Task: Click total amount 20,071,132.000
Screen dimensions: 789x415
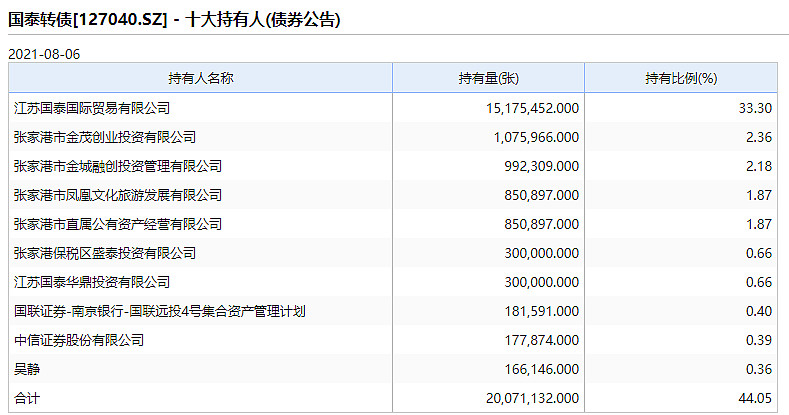Action: coord(532,398)
